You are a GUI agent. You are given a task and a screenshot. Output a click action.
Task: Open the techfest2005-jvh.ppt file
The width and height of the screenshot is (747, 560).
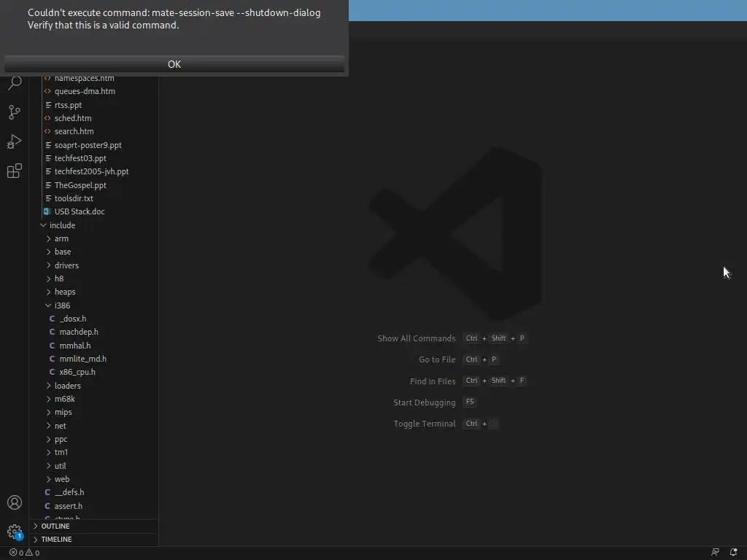(94, 171)
